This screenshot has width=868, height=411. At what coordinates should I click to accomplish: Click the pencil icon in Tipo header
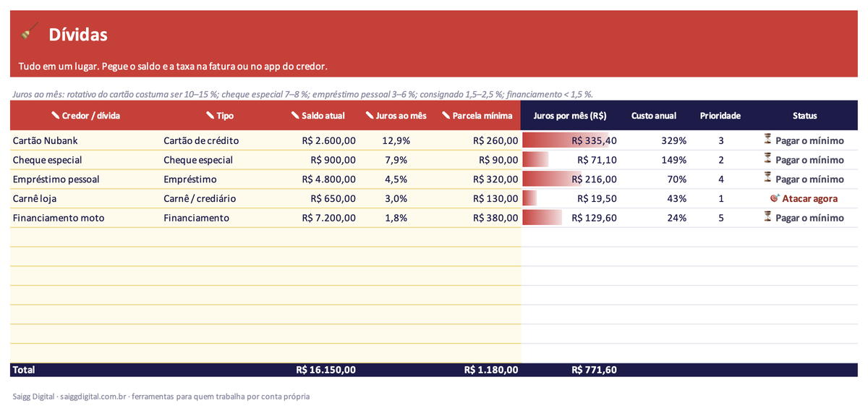tap(210, 115)
